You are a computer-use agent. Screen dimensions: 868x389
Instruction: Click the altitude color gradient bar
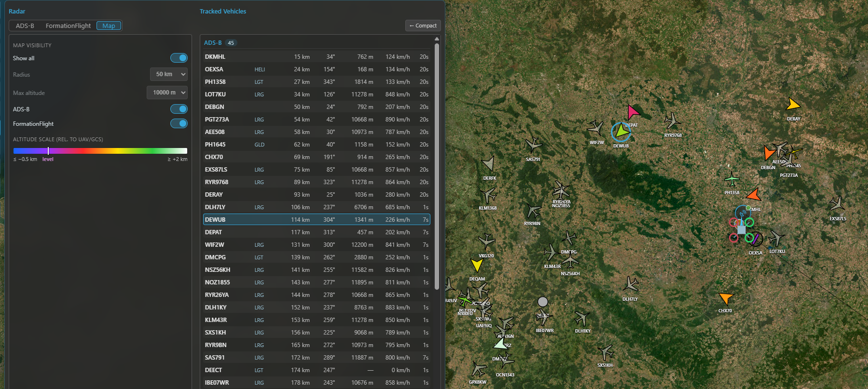pyautogui.click(x=100, y=151)
